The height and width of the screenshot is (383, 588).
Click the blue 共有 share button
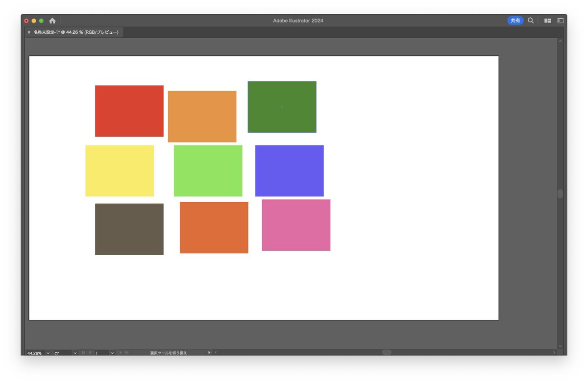[515, 21]
